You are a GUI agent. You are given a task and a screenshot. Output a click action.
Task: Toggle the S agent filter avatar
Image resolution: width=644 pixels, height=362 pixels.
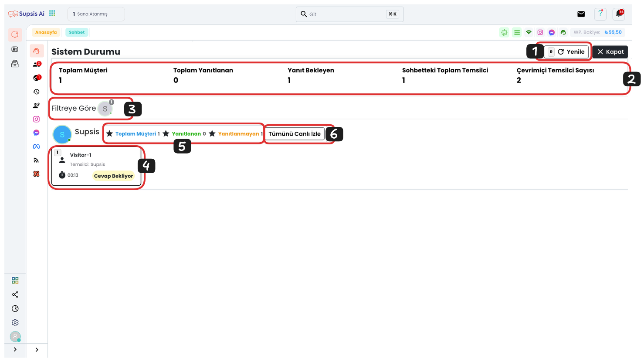(105, 109)
